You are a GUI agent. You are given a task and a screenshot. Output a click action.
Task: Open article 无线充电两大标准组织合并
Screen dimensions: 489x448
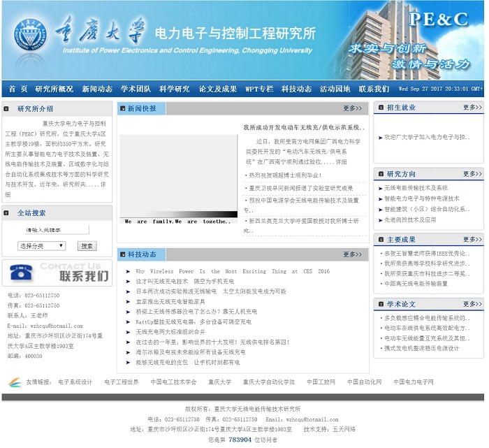(x=170, y=332)
